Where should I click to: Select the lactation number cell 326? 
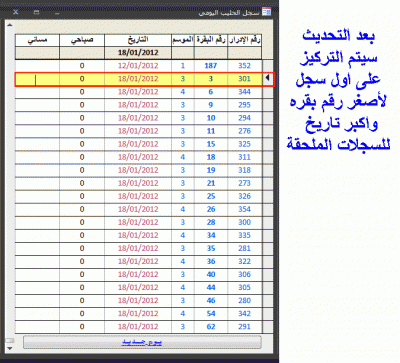(244, 196)
